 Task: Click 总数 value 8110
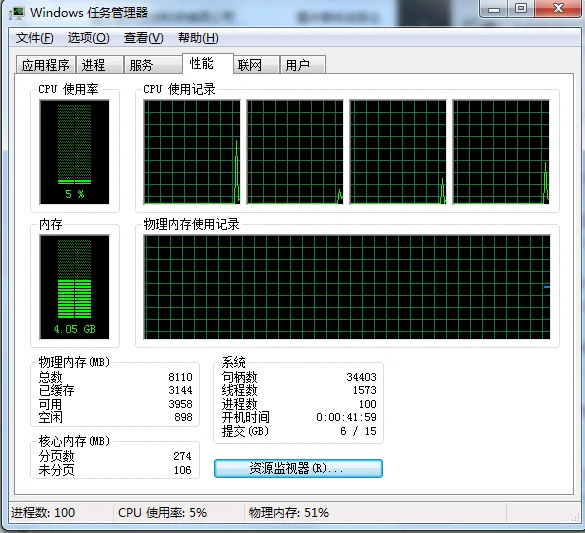[180, 377]
